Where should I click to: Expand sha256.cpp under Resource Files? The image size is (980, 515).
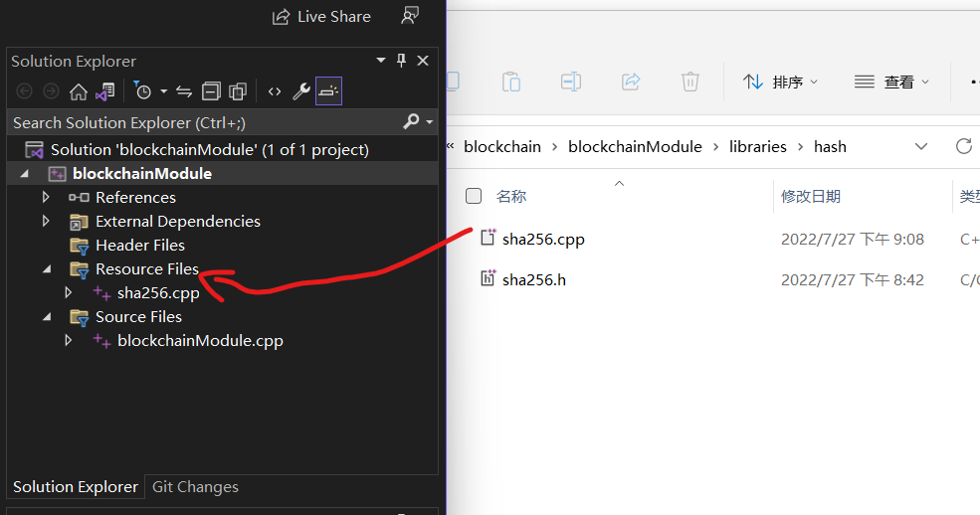point(68,292)
